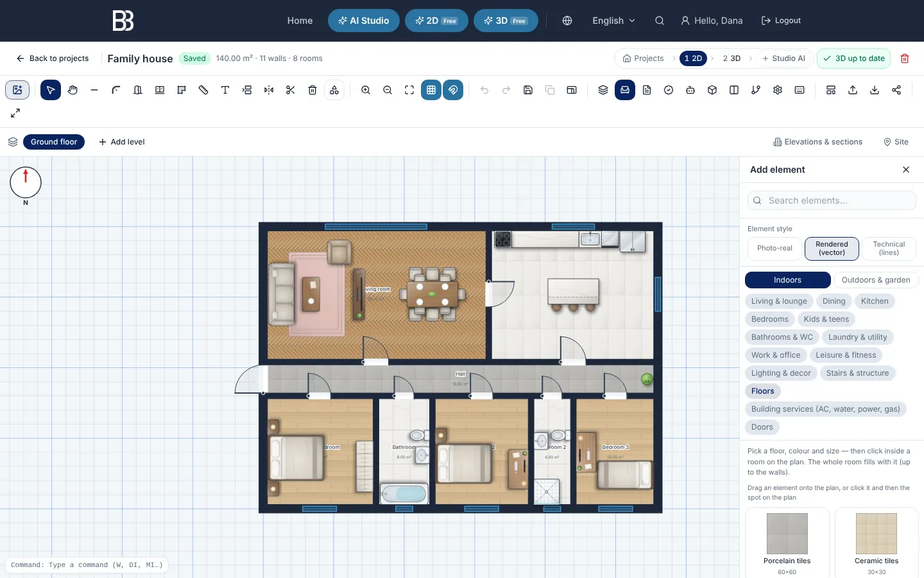Toggle the furniture sofa panel button

625,90
